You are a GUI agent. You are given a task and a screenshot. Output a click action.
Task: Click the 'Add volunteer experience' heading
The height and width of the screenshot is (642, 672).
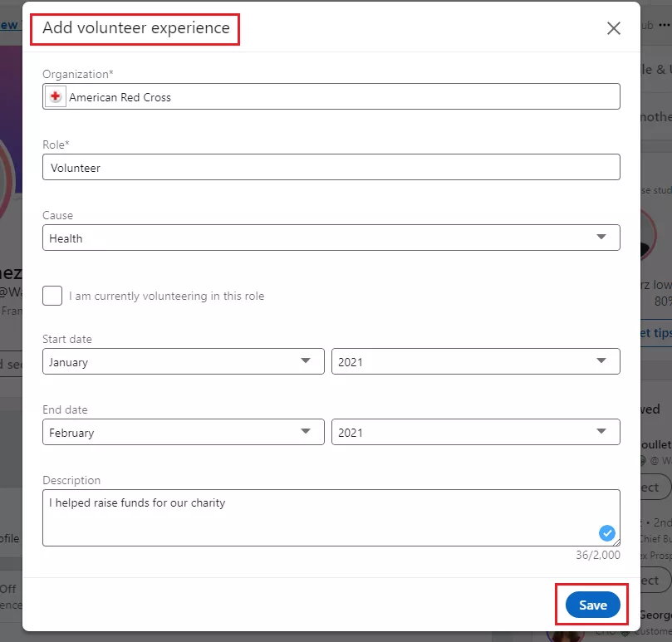(x=136, y=28)
